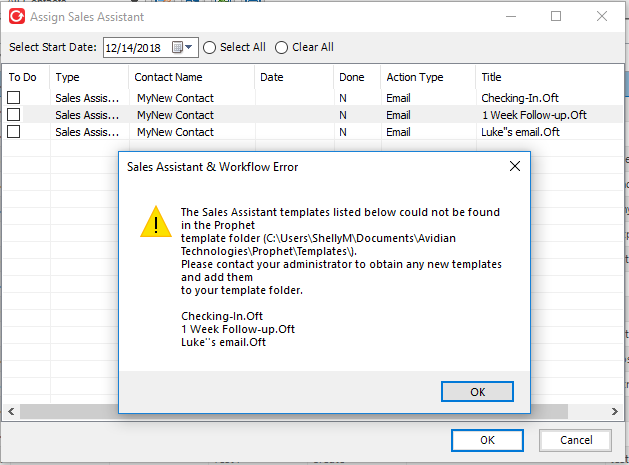Click OK in the error dialog
Image resolution: width=629 pixels, height=465 pixels.
[x=477, y=392]
